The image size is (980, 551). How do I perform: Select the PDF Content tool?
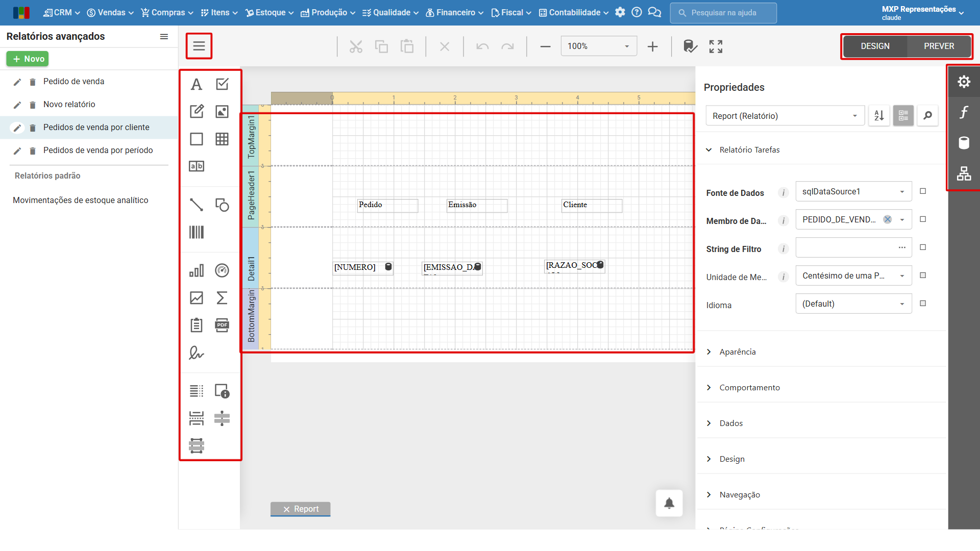pos(222,325)
